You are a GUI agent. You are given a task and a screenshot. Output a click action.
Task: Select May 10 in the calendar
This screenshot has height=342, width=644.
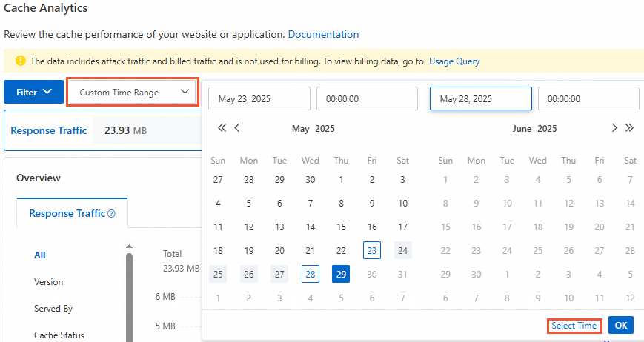pos(403,204)
